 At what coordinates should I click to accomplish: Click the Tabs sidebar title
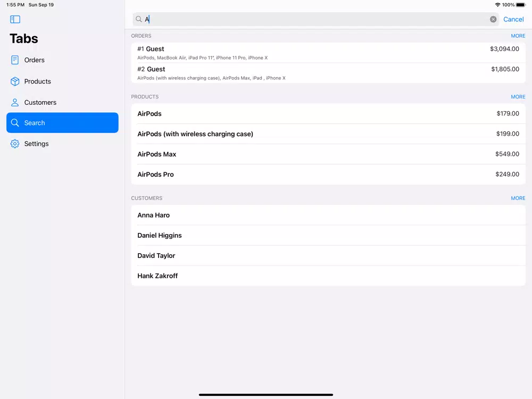pos(24,39)
